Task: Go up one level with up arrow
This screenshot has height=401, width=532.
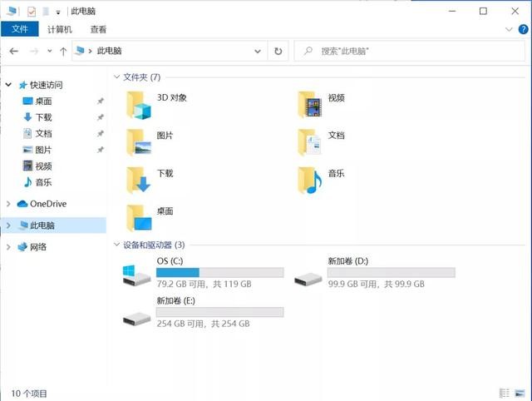Action: pos(63,52)
